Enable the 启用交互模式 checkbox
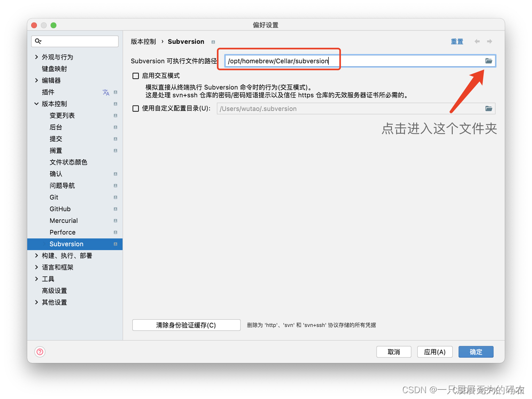532x399 pixels. pos(135,75)
